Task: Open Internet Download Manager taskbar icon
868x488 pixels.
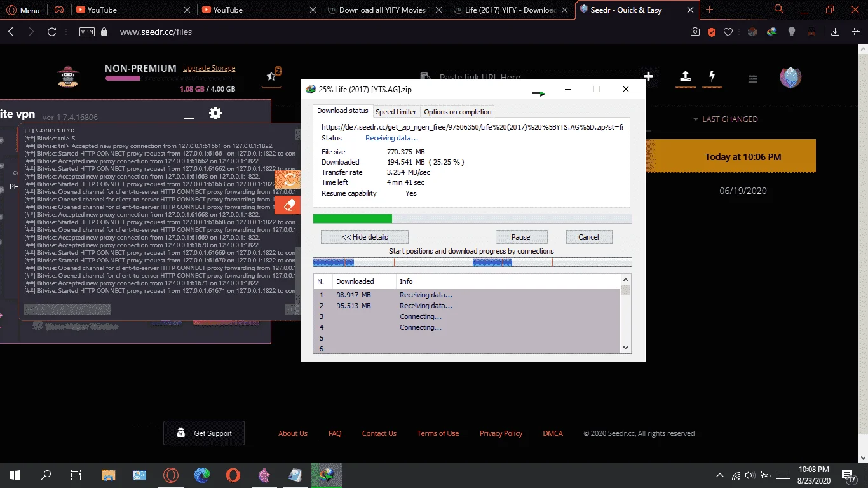Action: pyautogui.click(x=327, y=475)
